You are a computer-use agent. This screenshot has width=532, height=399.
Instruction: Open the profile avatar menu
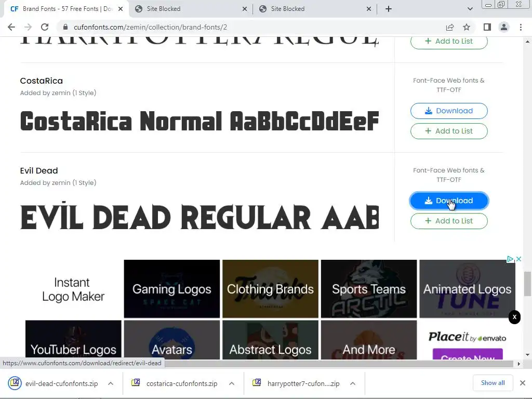504,27
